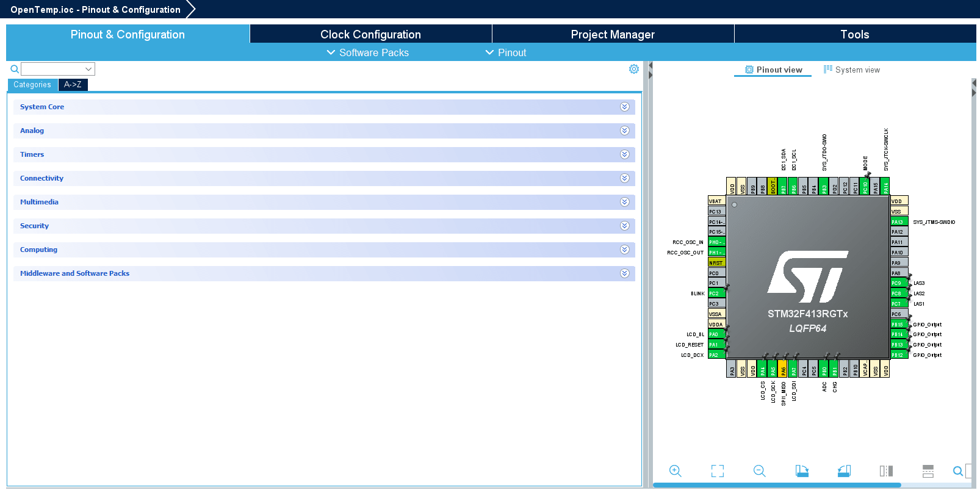The height and width of the screenshot is (493, 980).
Task: Click the pin search magnifier icon
Action: (958, 470)
